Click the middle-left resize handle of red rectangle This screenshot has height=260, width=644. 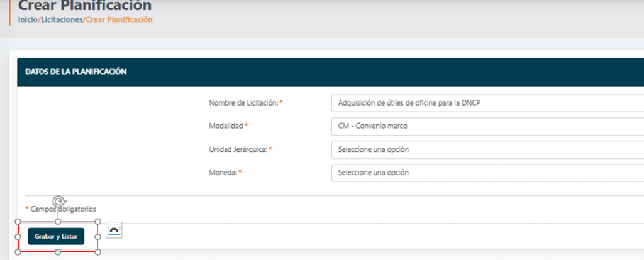[18, 237]
